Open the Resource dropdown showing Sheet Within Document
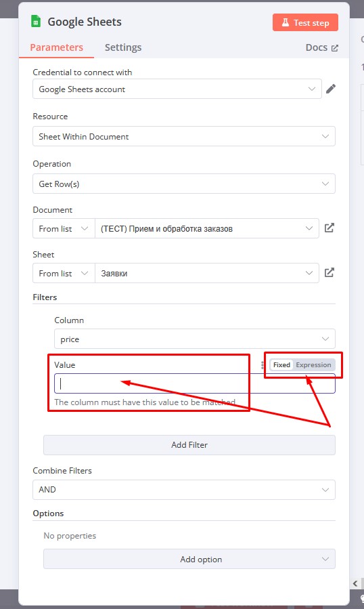Screen dimensions: 364x609 point(184,136)
